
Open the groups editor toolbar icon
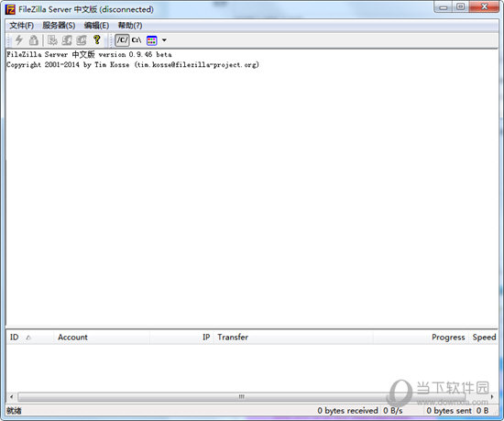point(82,40)
